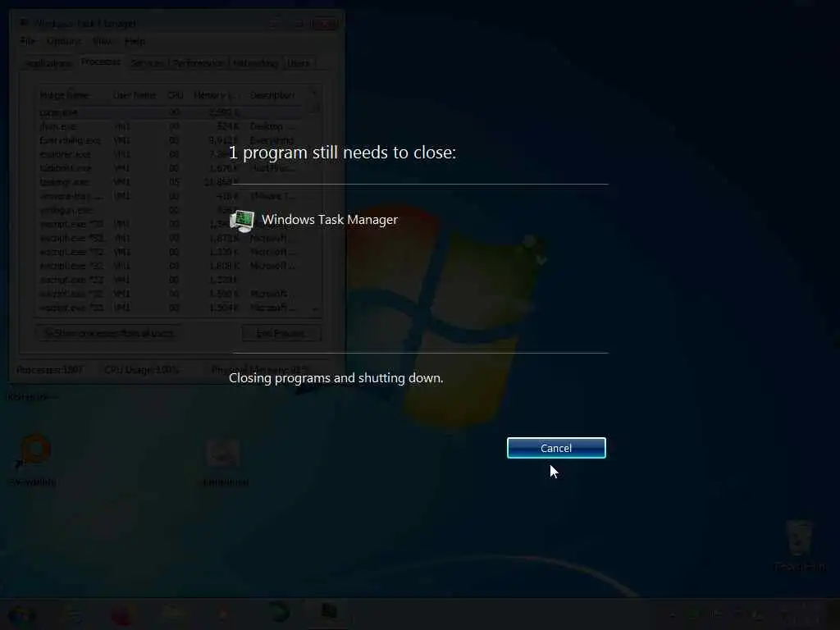The width and height of the screenshot is (840, 630).
Task: Click End Process button in Task Manager
Action: click(x=281, y=333)
